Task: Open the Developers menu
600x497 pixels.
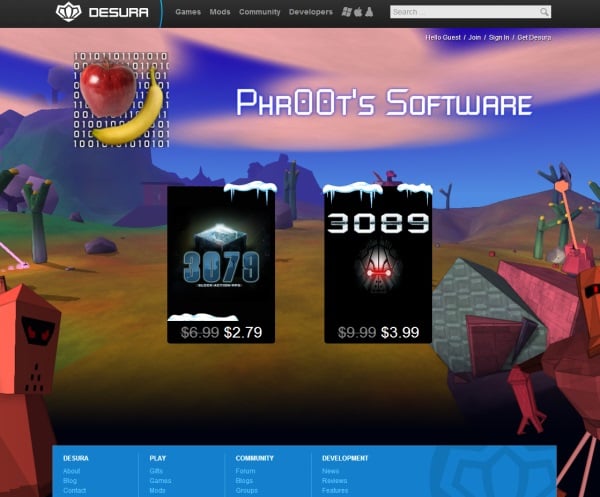Action: [311, 12]
